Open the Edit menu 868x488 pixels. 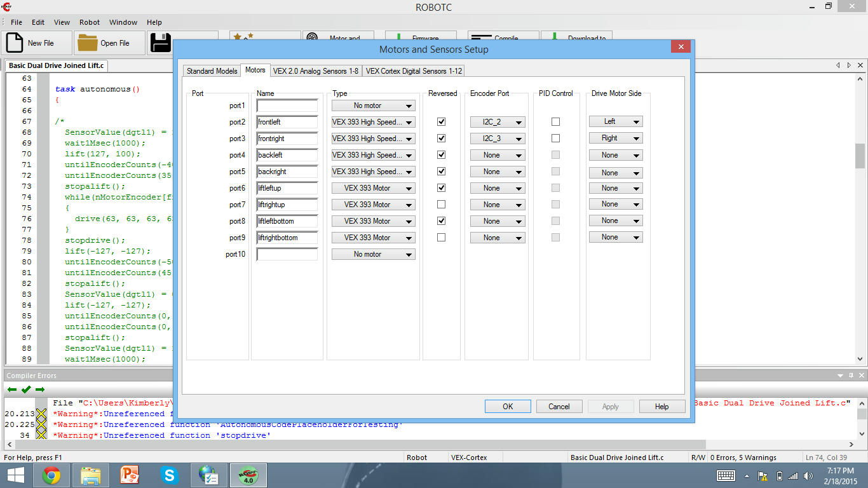[x=38, y=22]
